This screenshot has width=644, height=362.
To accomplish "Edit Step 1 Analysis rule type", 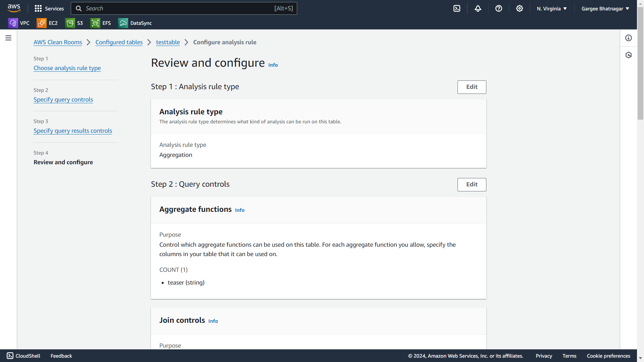I will coord(472,87).
